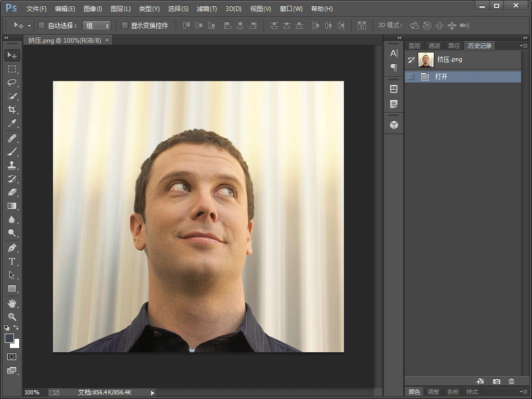This screenshot has width=532, height=399.
Task: Select the Lasso tool
Action: click(12, 83)
